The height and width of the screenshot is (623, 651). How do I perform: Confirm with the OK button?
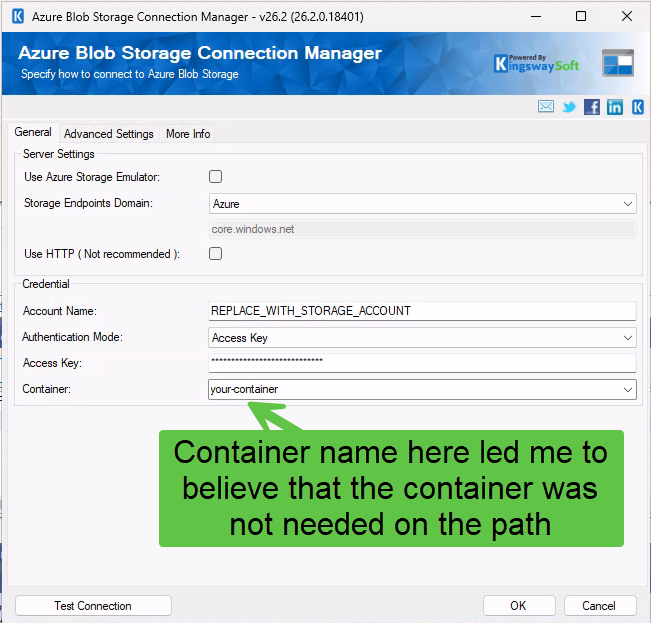519,606
